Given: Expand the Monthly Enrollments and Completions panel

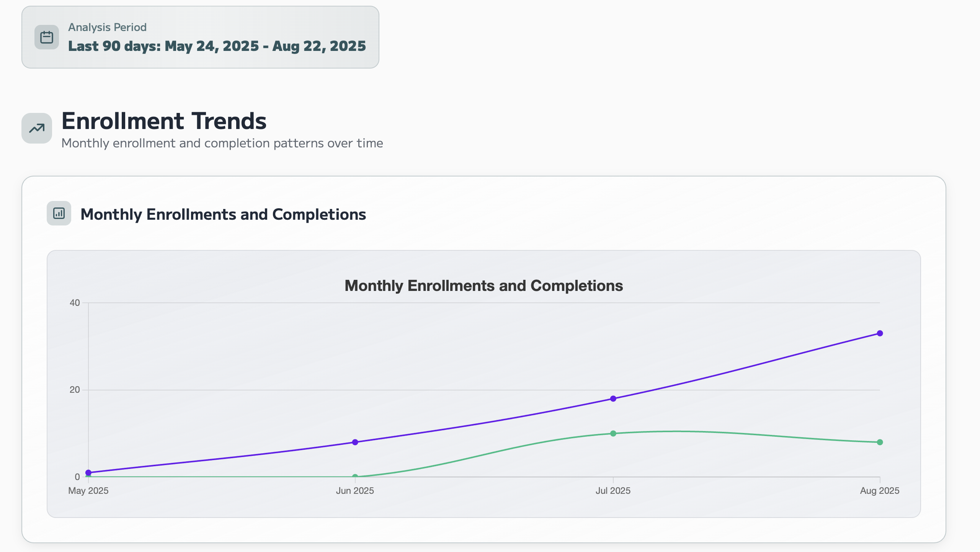Looking at the screenshot, I should 223,214.
